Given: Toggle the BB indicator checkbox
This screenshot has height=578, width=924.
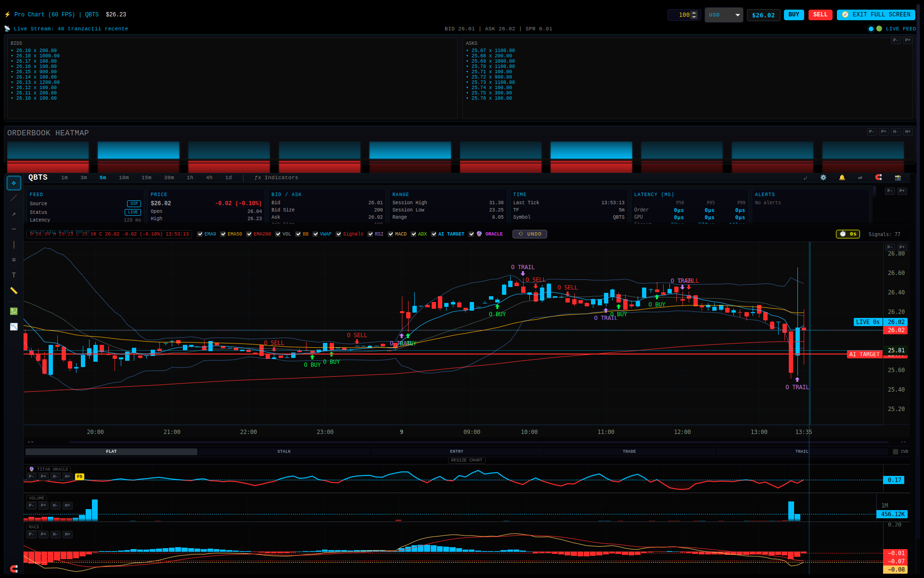Looking at the screenshot, I should [x=298, y=234].
